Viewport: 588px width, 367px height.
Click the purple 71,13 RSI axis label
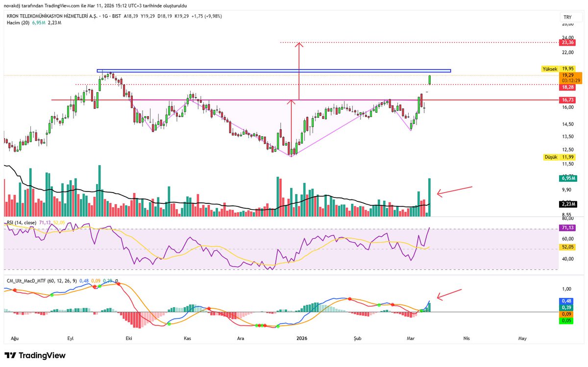coord(567,228)
